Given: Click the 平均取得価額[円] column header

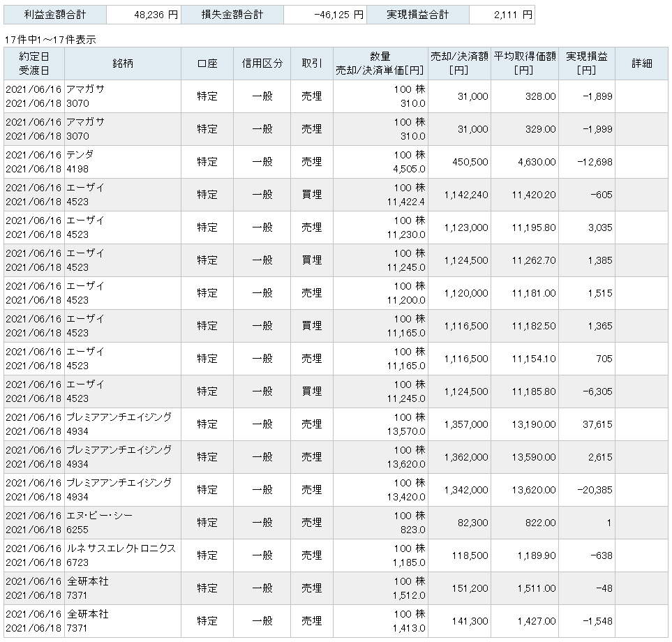Looking at the screenshot, I should (525, 64).
